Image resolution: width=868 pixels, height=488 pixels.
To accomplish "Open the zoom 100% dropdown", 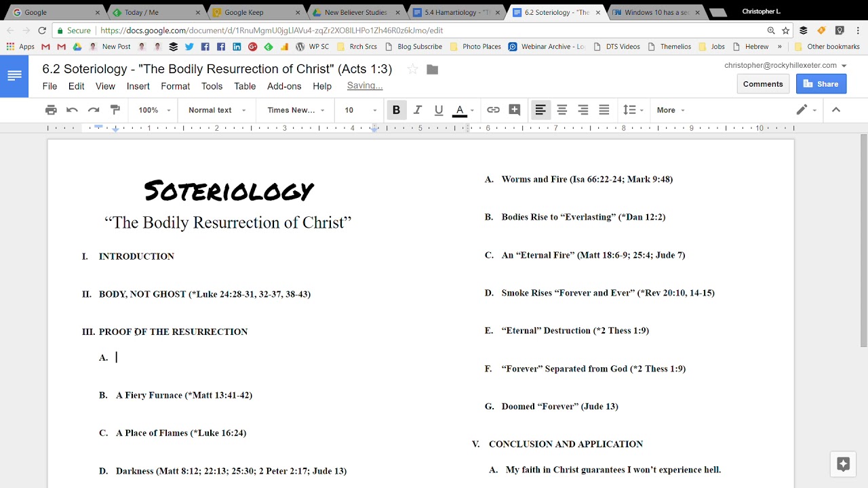I will [153, 110].
